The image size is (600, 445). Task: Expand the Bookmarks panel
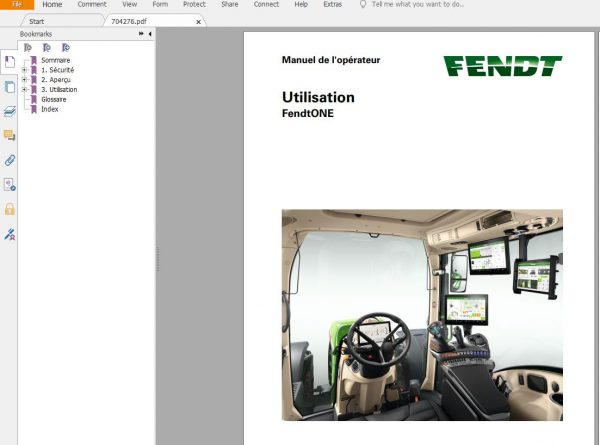tap(141, 34)
